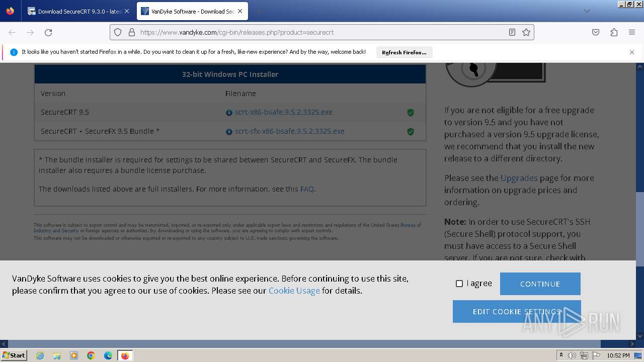Viewport: 644px width, 362px height.
Task: Dismiss the Firefox refresh notification bar
Action: tap(632, 52)
